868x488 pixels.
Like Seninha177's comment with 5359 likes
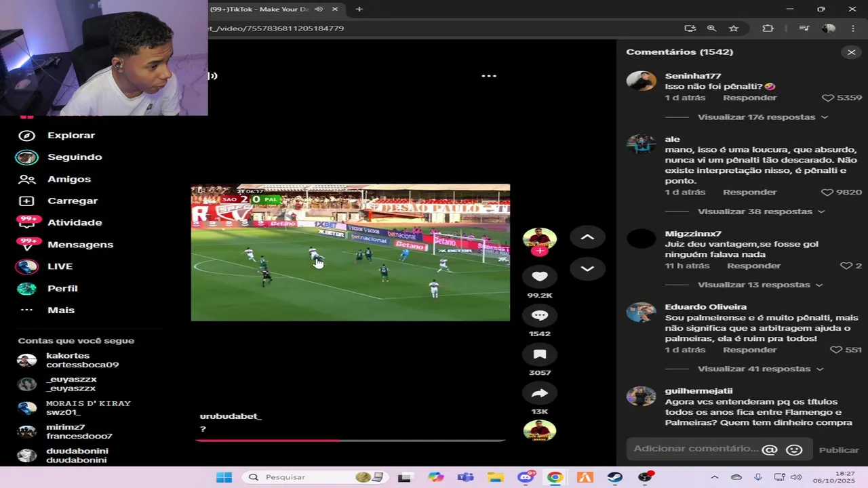pos(828,98)
